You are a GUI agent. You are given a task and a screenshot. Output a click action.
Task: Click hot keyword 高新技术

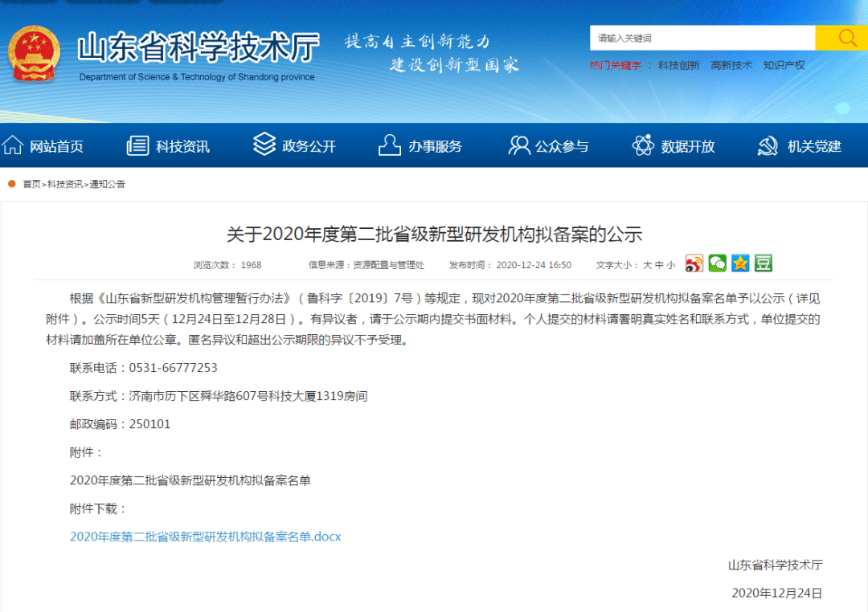pos(731,65)
